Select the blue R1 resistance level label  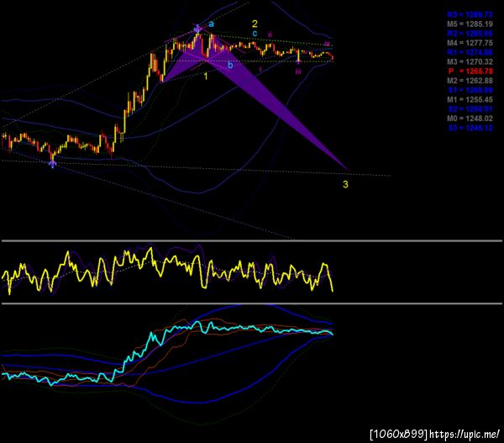tap(470, 52)
